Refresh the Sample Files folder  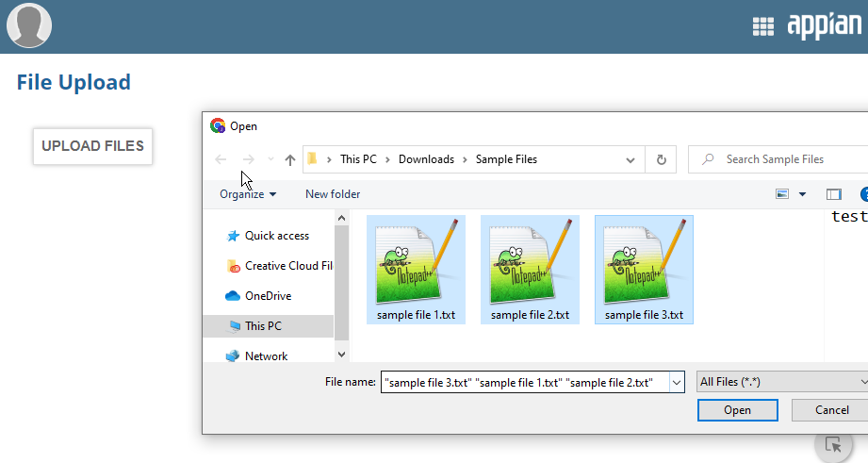(x=661, y=160)
